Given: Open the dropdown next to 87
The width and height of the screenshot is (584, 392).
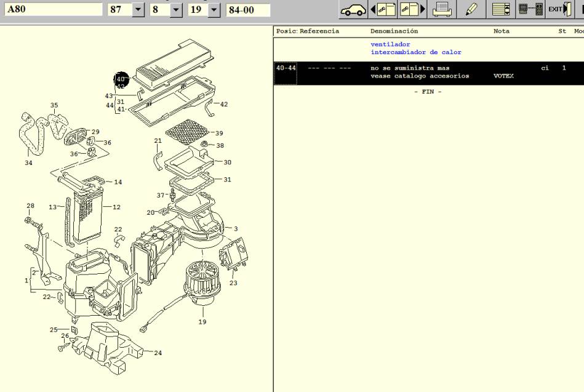Looking at the screenshot, I should (138, 10).
